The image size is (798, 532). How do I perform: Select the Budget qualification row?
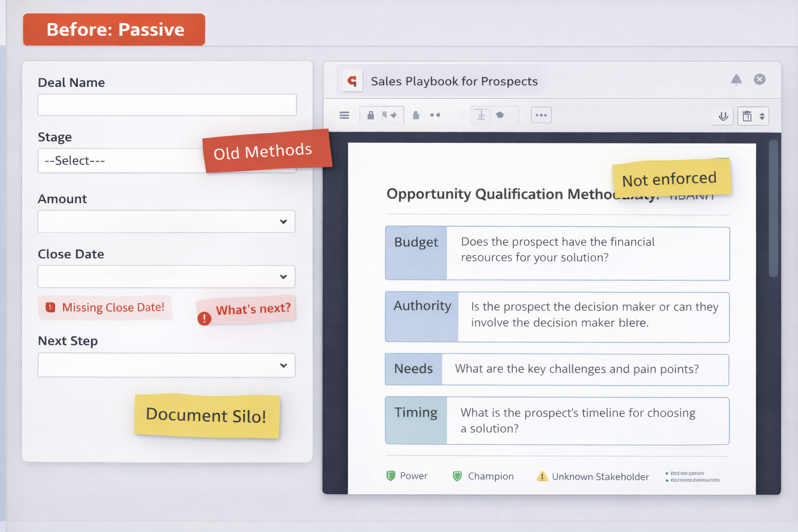(x=557, y=254)
